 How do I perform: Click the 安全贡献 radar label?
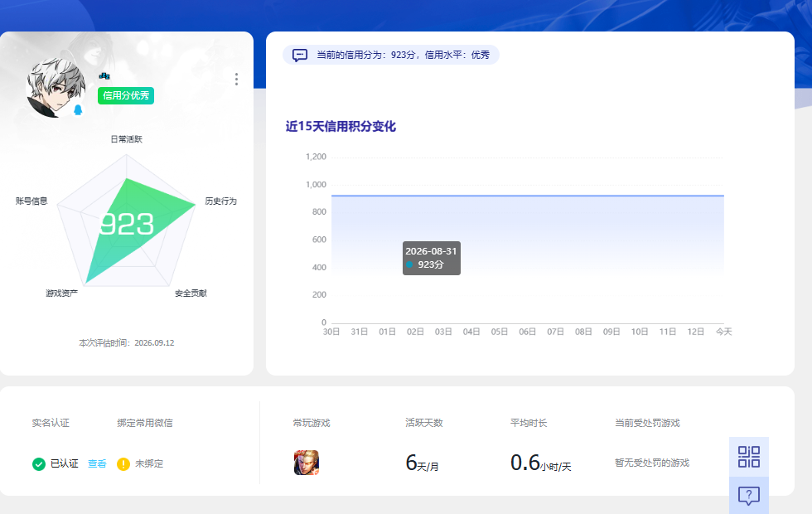(x=191, y=293)
